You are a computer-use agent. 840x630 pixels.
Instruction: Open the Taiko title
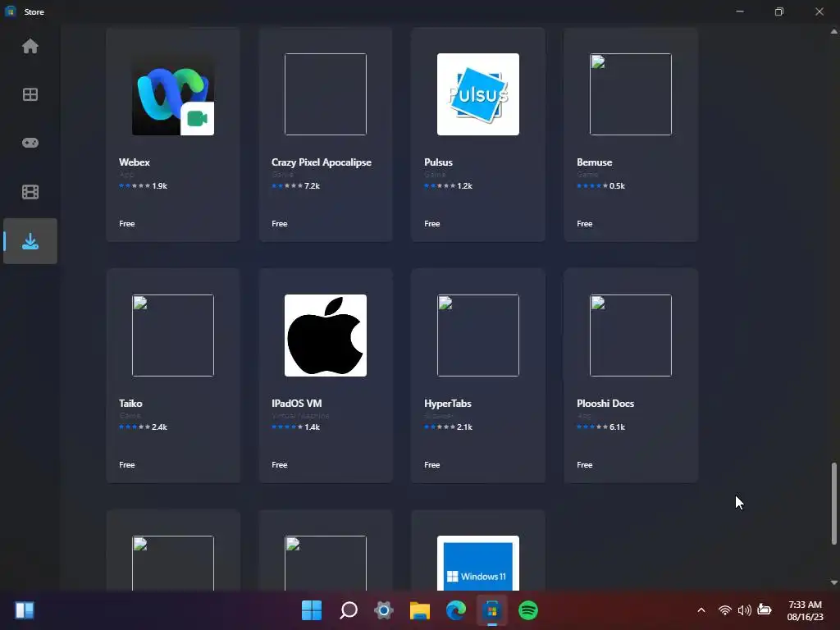(x=130, y=404)
